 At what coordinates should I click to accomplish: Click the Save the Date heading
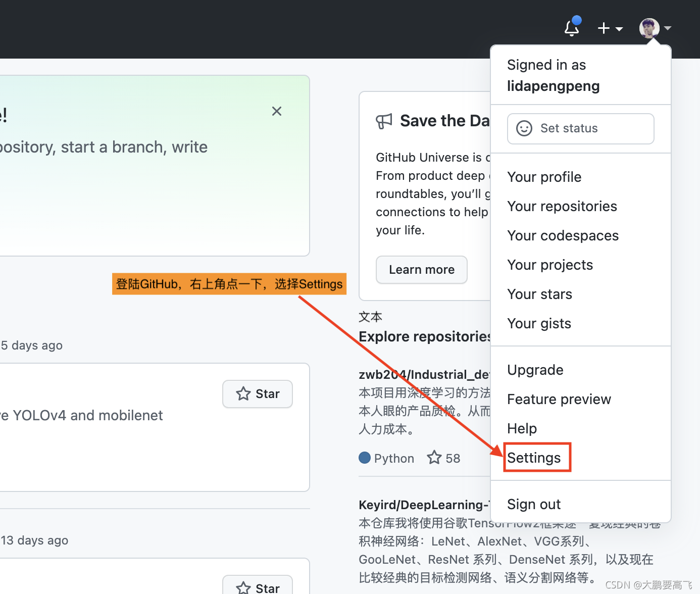pos(445,121)
